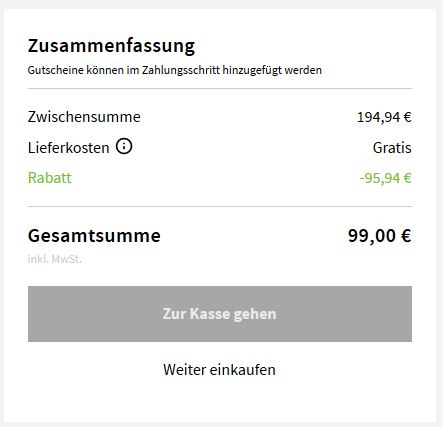Open the Weiter einkaufen link
The image size is (443, 427).
tap(219, 370)
